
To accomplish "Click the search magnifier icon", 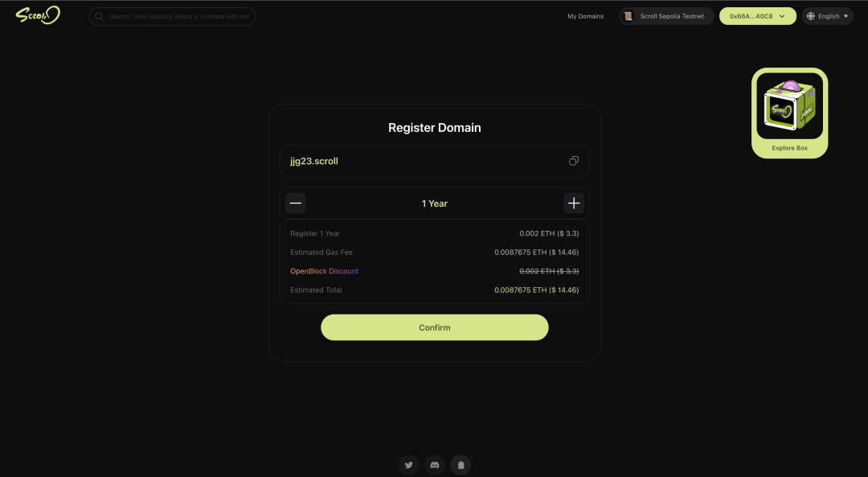I will [x=100, y=17].
